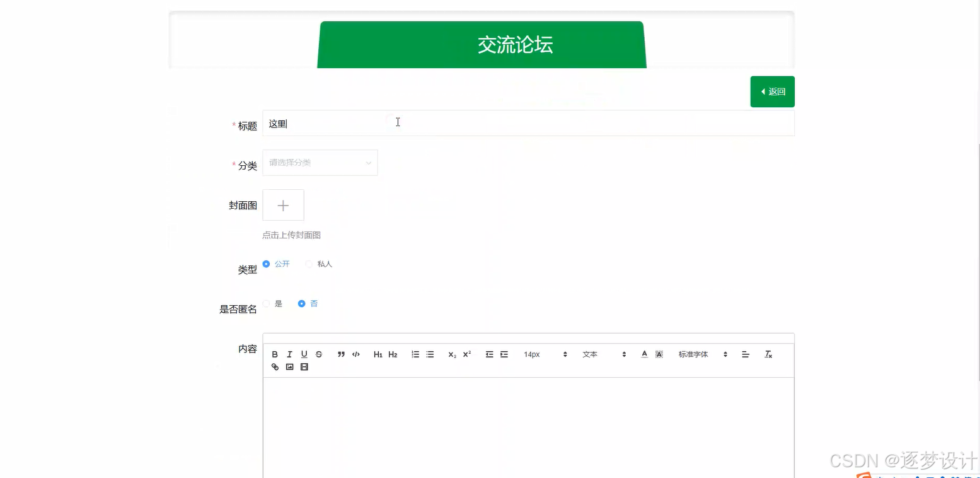Click the 返回 back button

pyautogui.click(x=772, y=91)
